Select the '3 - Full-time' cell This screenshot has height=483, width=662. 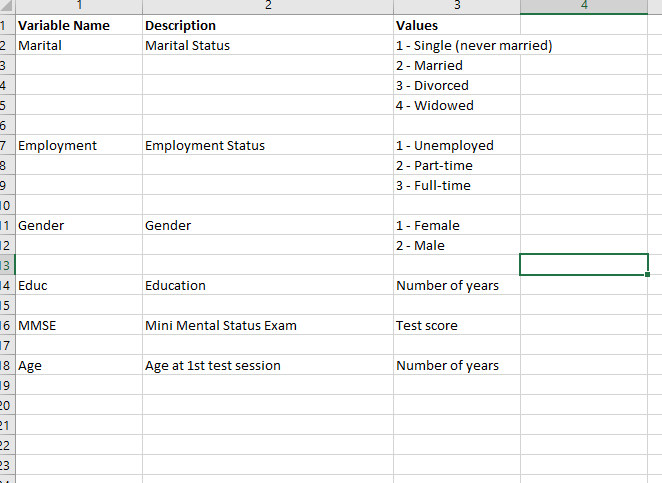coord(457,185)
